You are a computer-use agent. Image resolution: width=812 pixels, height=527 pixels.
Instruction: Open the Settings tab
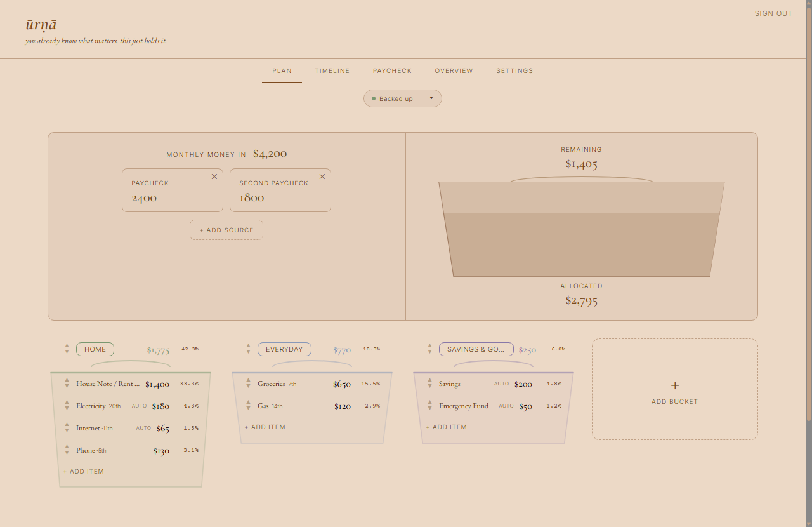[x=514, y=70]
